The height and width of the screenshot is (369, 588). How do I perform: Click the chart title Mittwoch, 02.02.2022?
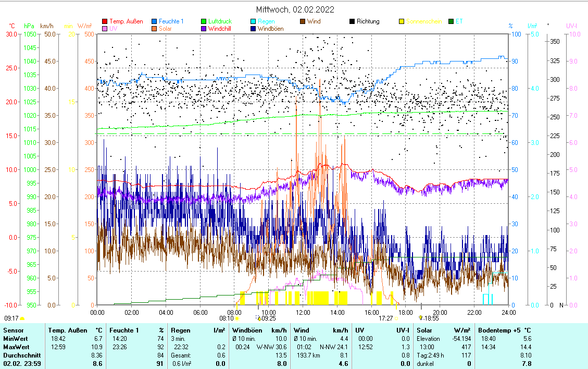coord(295,9)
